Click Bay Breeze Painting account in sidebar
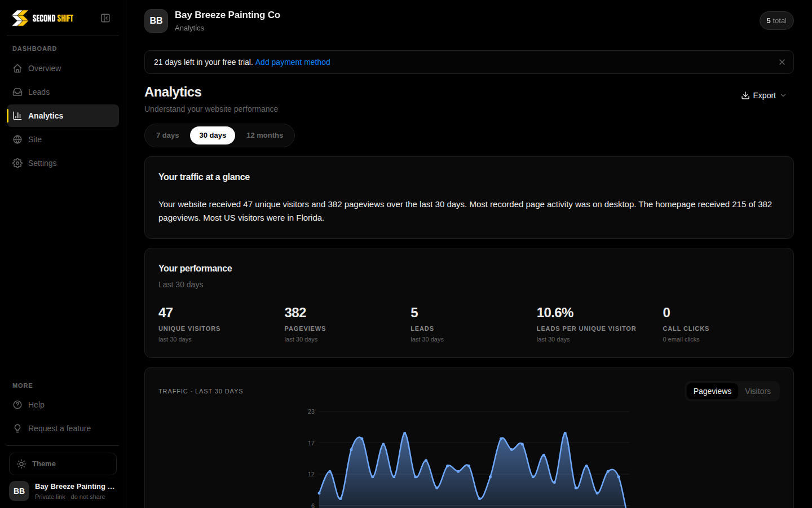The height and width of the screenshot is (508, 812). [63, 491]
